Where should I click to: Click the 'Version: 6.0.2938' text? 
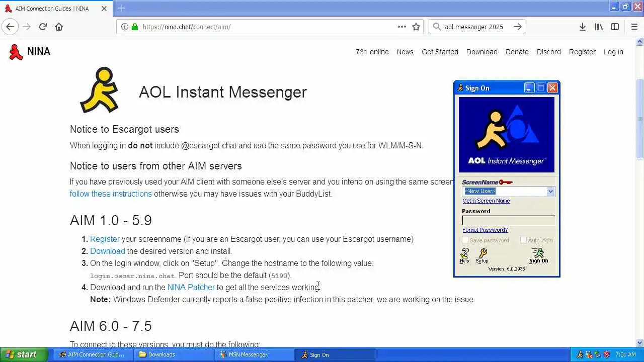click(506, 269)
